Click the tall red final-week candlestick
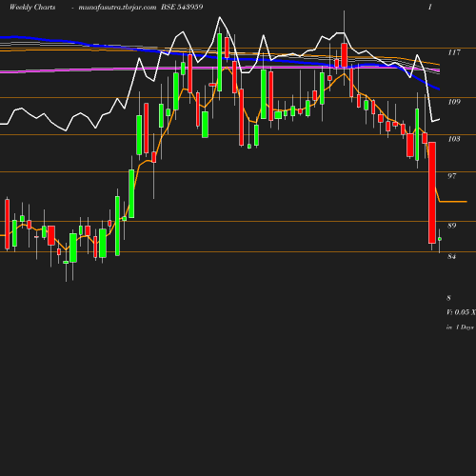 (x=432, y=192)
